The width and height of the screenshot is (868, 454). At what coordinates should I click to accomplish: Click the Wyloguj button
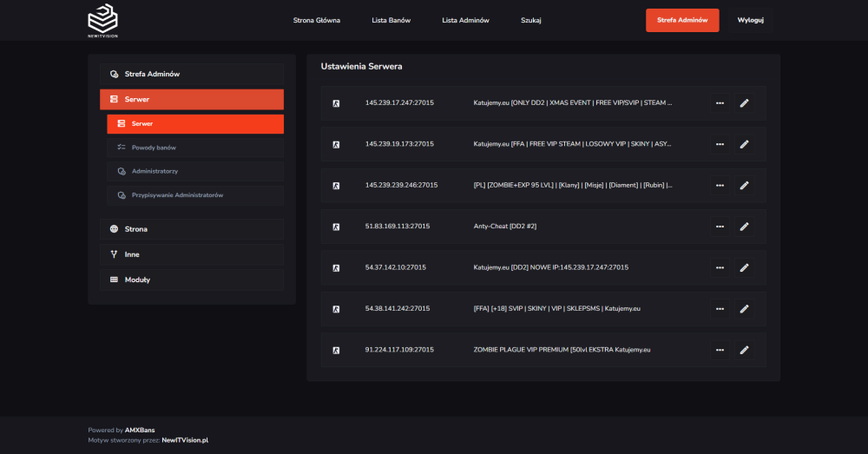751,20
